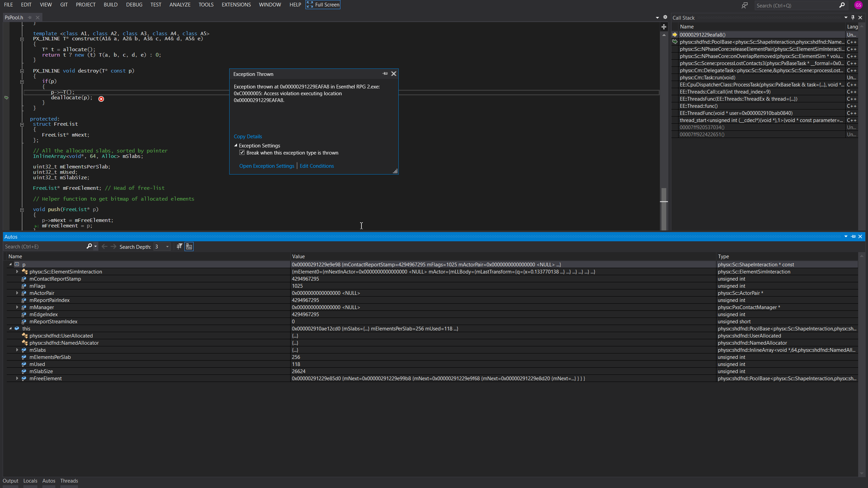The image size is (868, 488).
Task: Open the settings gear beside the PsPool.h tab
Action: (x=665, y=17)
